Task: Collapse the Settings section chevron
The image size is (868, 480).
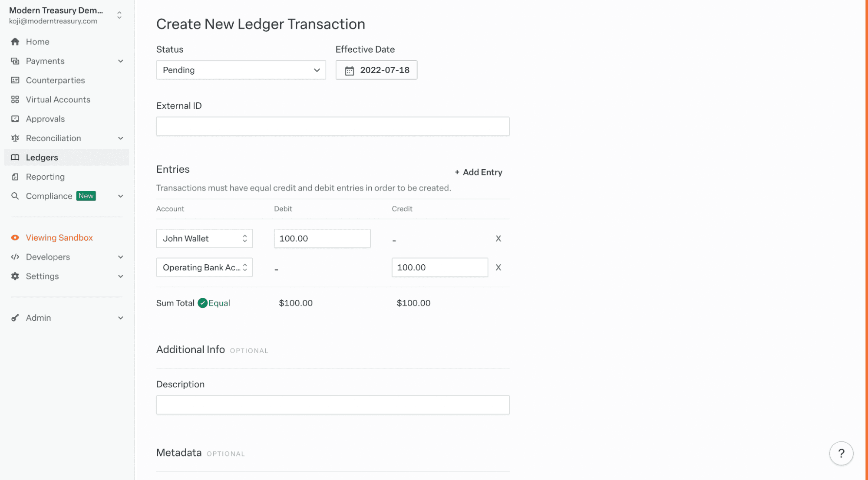Action: (120, 276)
